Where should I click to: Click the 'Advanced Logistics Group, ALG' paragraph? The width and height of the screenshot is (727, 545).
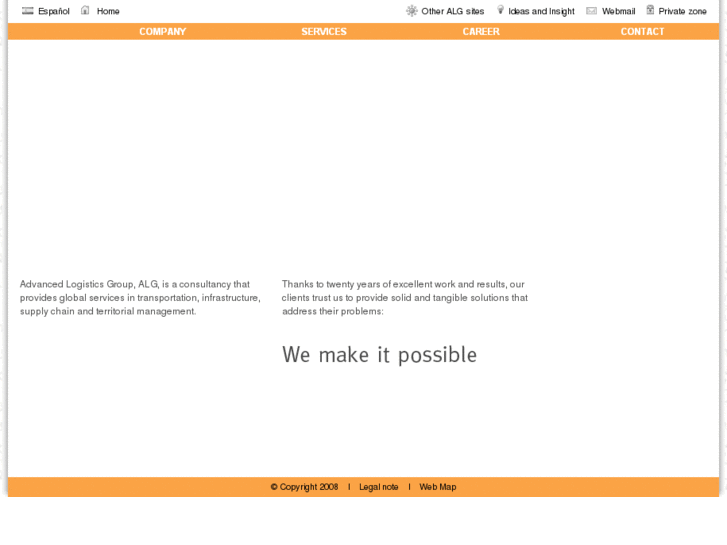(x=140, y=298)
